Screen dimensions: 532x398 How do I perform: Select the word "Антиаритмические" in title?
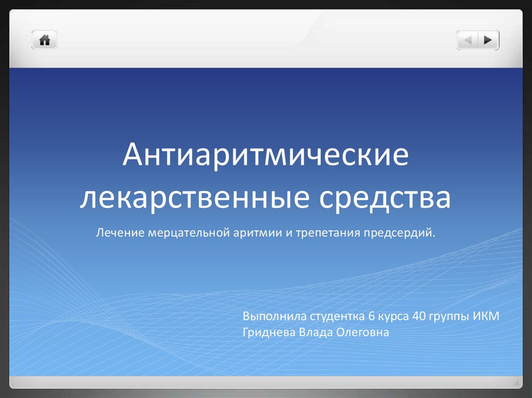pos(265,155)
